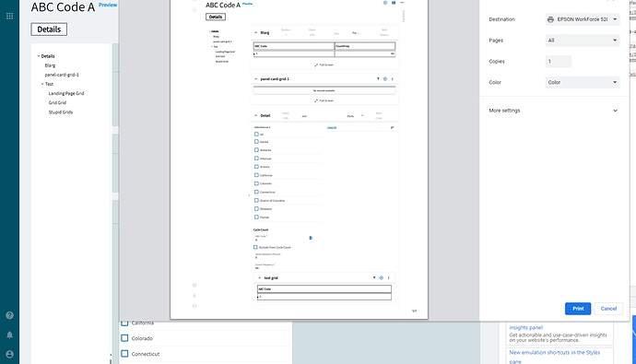Click the Preview link beside ABC Code A

click(x=108, y=5)
